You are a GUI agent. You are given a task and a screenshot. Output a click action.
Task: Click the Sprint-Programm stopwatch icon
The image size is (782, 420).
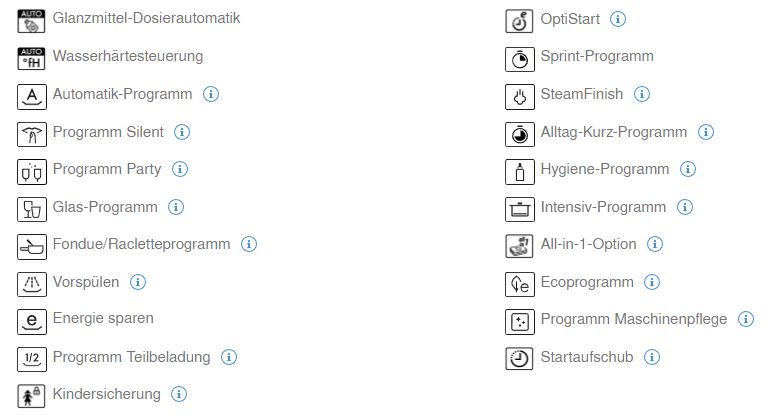point(520,59)
